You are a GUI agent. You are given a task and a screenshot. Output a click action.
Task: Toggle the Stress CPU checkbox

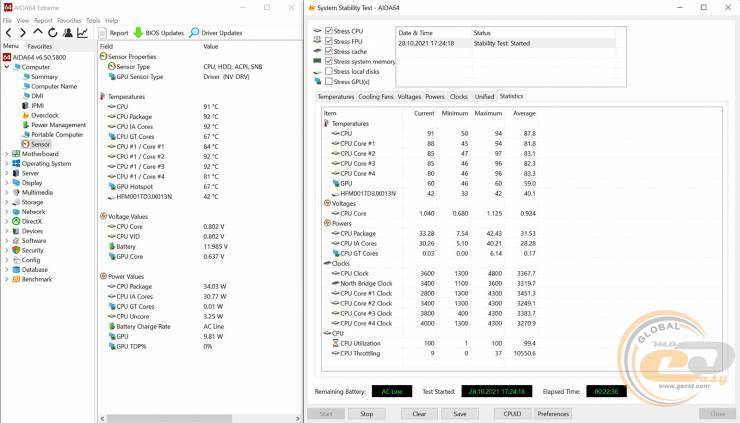(329, 31)
